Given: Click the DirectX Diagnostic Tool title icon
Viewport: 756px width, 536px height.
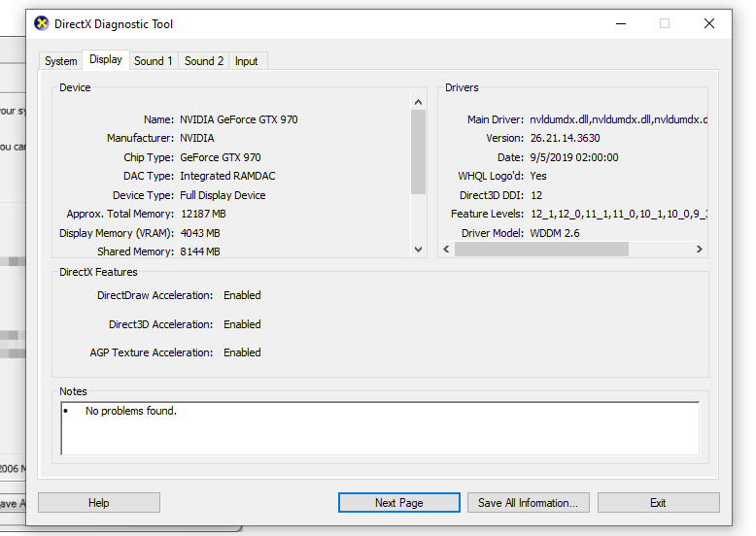Looking at the screenshot, I should point(42,23).
